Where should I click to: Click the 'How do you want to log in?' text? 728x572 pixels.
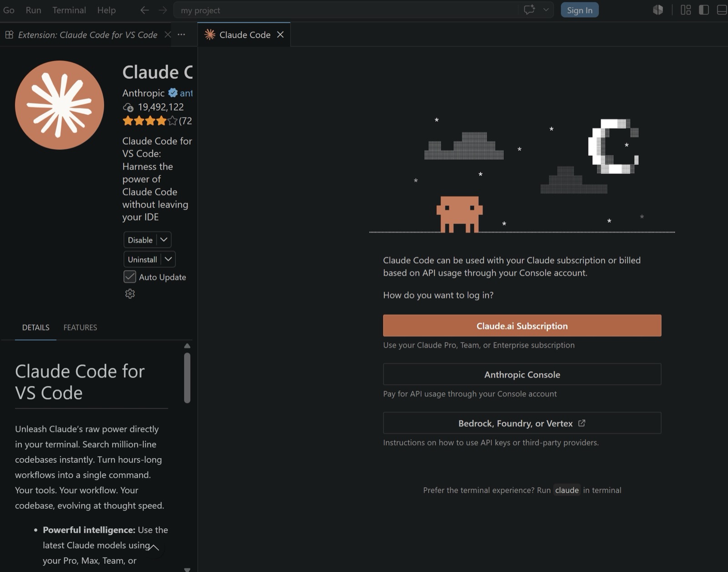(438, 295)
